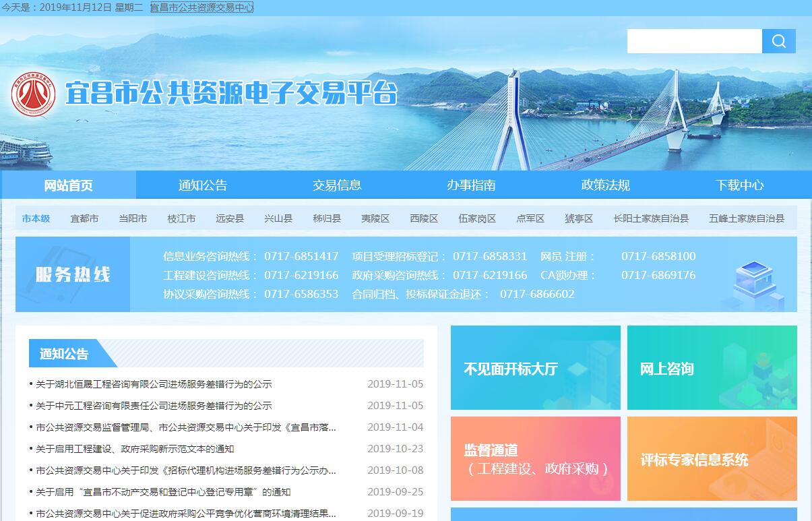Click the magnifier search icon button

[x=778, y=41]
